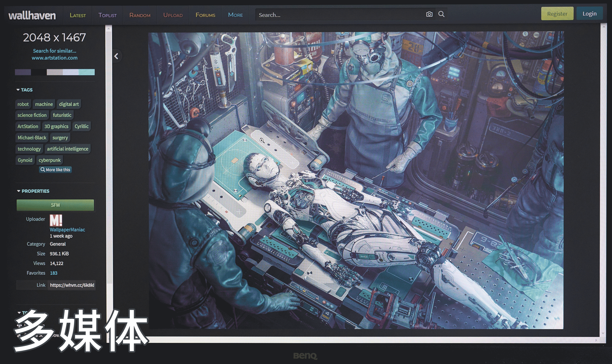Select the teal color swatch
The width and height of the screenshot is (612, 364).
87,72
